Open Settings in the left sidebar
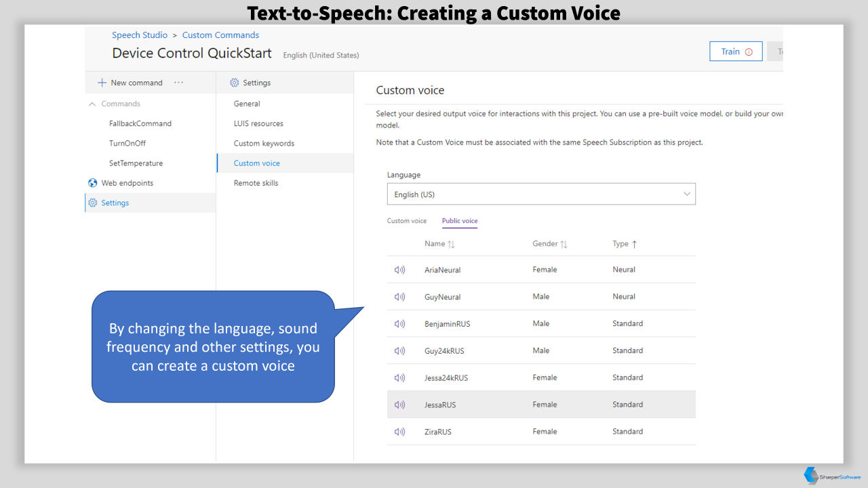This screenshot has height=488, width=868. click(x=115, y=203)
